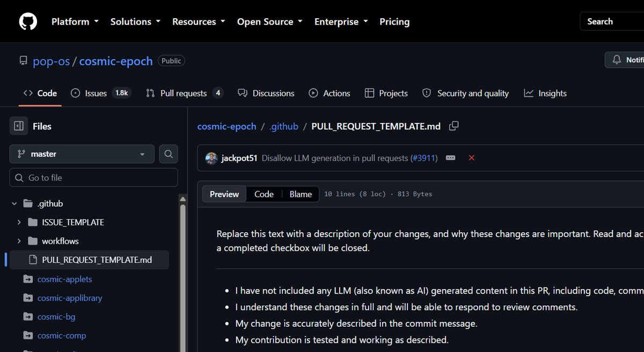Select the workflows folder
Viewport: 644px width, 352px height.
[x=61, y=241]
